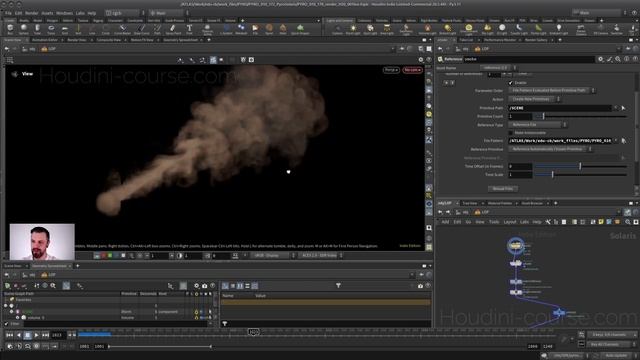Open the Windows menu
The width and height of the screenshot is (640, 360).
(x=64, y=13)
